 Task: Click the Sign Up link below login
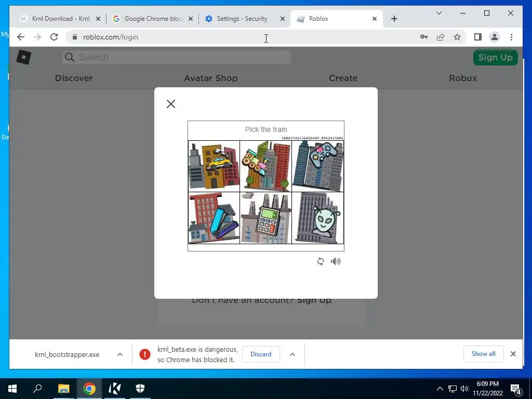click(314, 301)
